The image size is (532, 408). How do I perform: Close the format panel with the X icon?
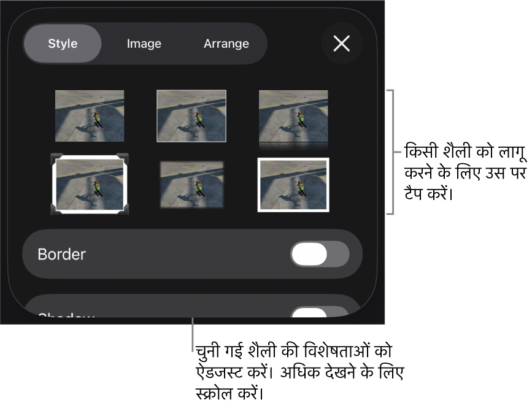(x=341, y=44)
